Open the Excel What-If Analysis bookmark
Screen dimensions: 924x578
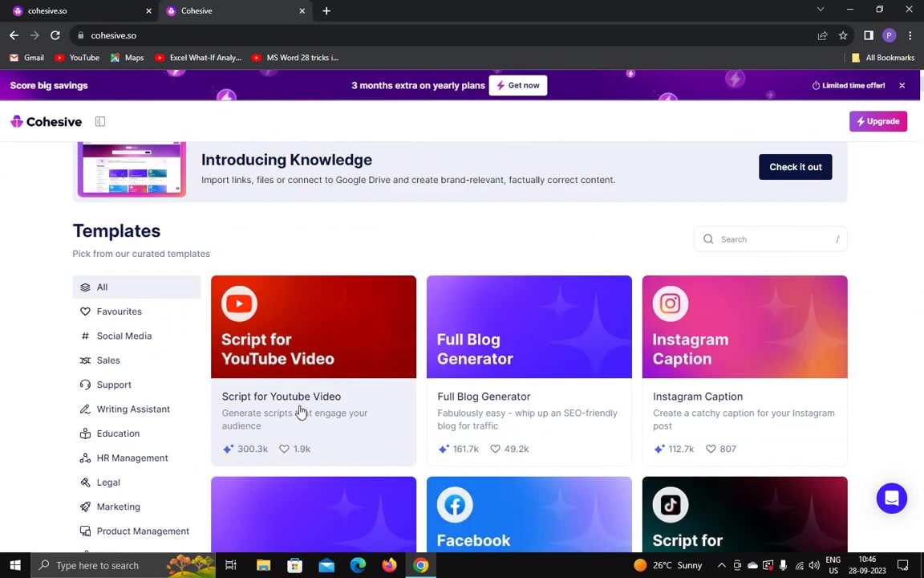(x=198, y=58)
